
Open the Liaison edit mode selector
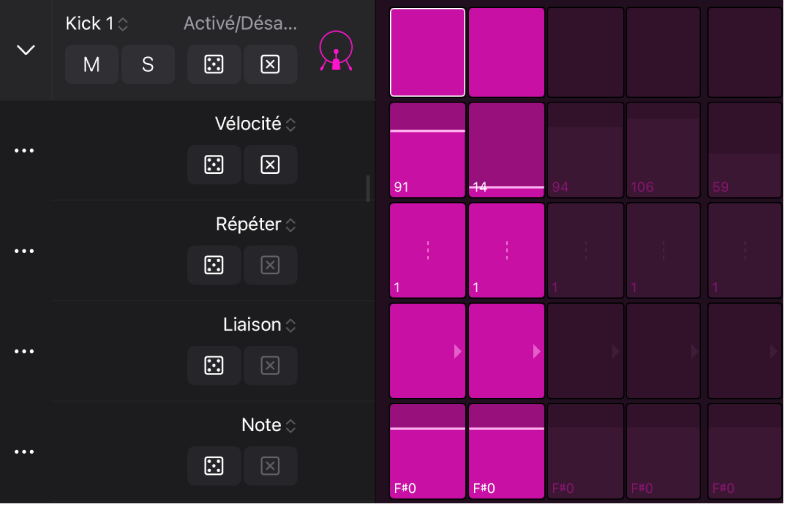[x=259, y=325]
